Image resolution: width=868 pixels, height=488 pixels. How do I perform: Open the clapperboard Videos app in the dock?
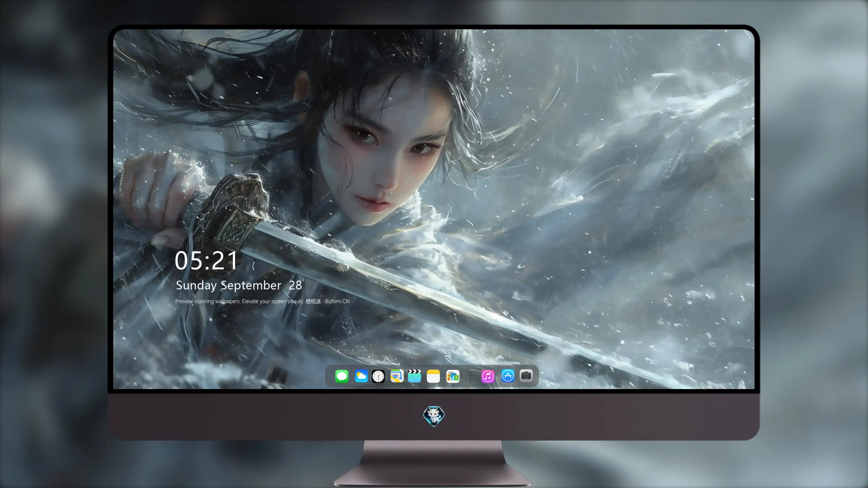pyautogui.click(x=415, y=376)
